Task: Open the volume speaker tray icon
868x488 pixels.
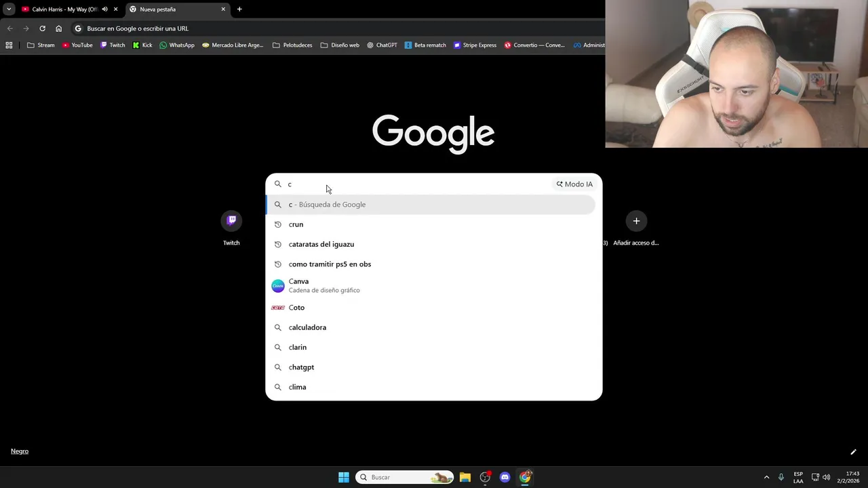Action: click(827, 477)
